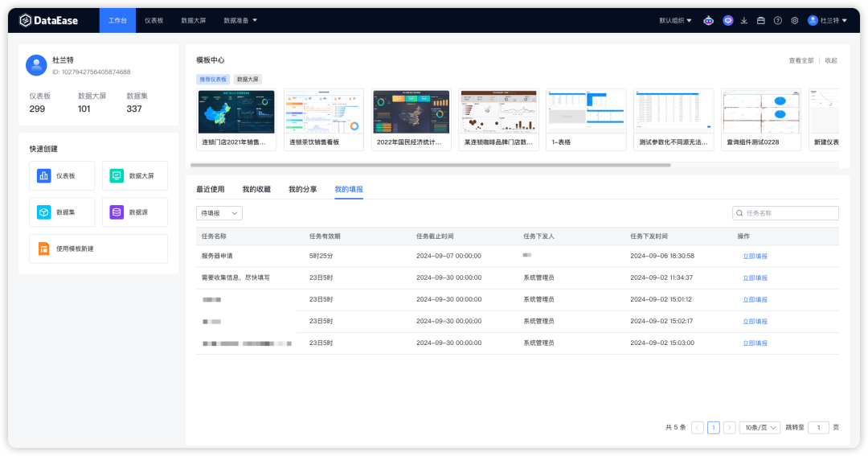868x456 pixels.
Task: Select the 数据大屏 template filter tag
Action: [x=248, y=80]
